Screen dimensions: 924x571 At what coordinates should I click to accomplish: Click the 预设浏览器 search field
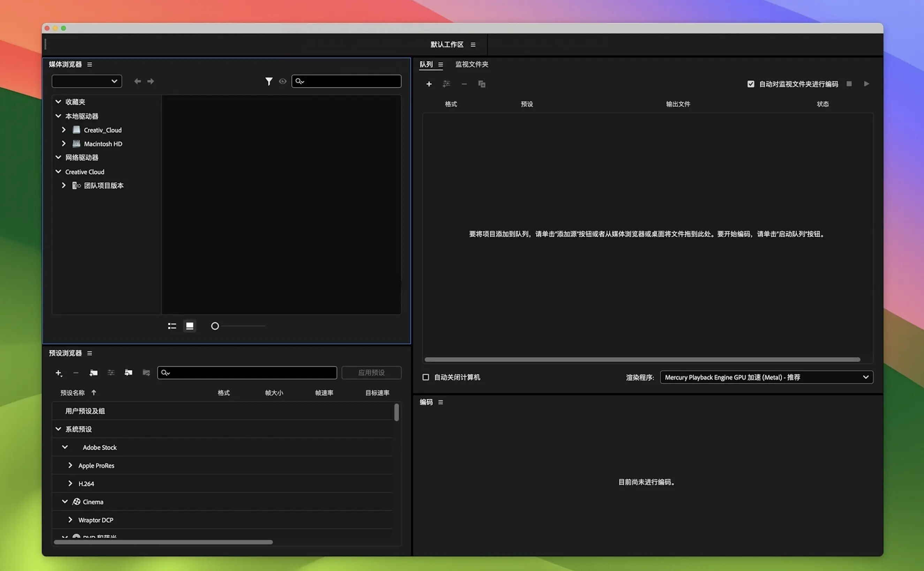[x=247, y=373]
